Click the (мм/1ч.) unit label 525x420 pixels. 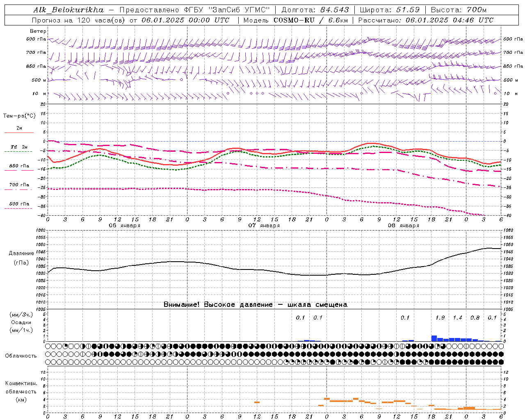pyautogui.click(x=21, y=330)
